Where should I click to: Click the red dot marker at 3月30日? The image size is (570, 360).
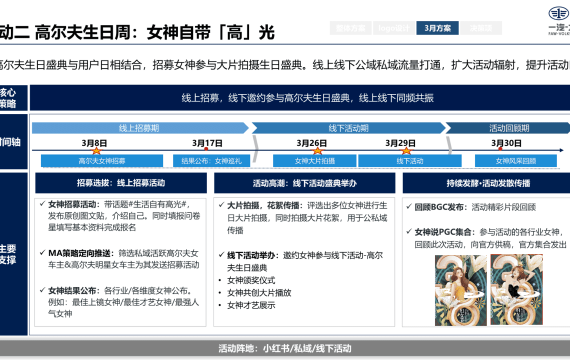500,149
